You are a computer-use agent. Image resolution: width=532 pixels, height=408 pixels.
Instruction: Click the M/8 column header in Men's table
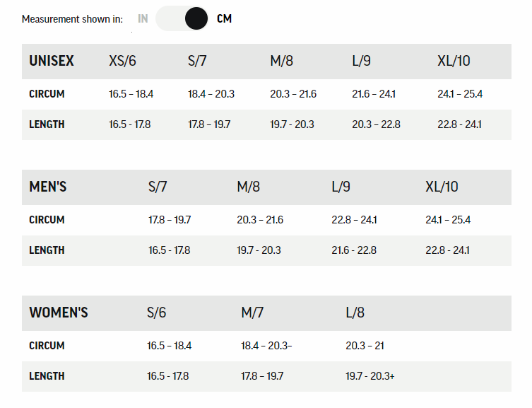[248, 187]
